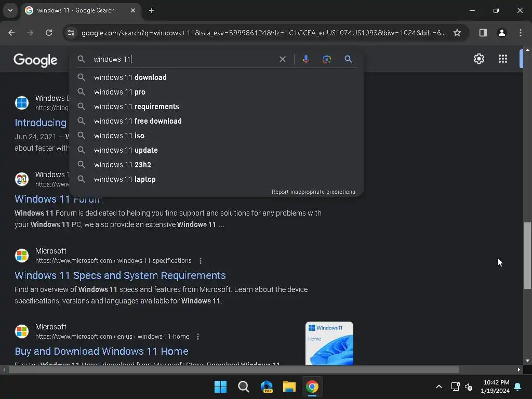532x399 pixels.
Task: Click the Chrome back arrow
Action: click(x=11, y=33)
